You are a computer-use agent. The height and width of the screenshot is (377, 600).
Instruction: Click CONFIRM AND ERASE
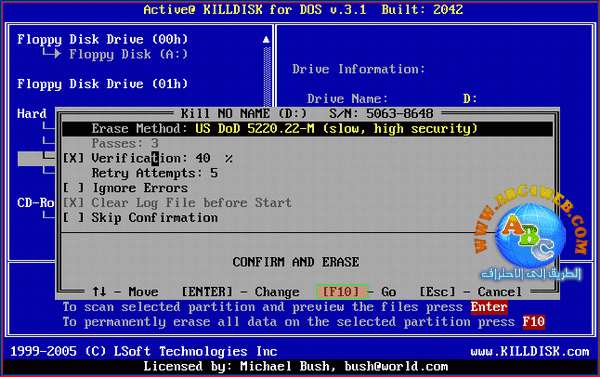coord(296,262)
